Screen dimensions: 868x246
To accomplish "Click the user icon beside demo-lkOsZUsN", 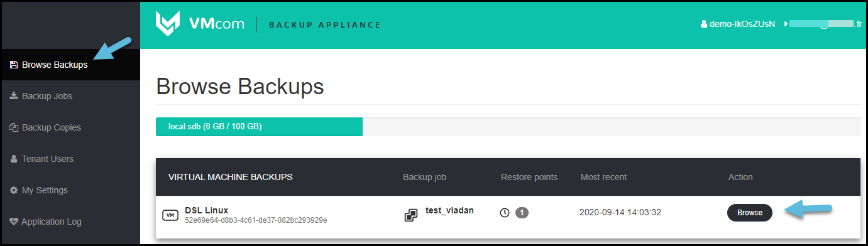I will tap(704, 24).
